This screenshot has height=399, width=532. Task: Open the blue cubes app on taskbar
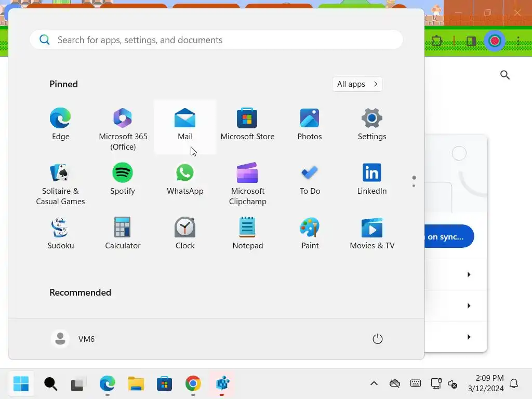(x=222, y=384)
